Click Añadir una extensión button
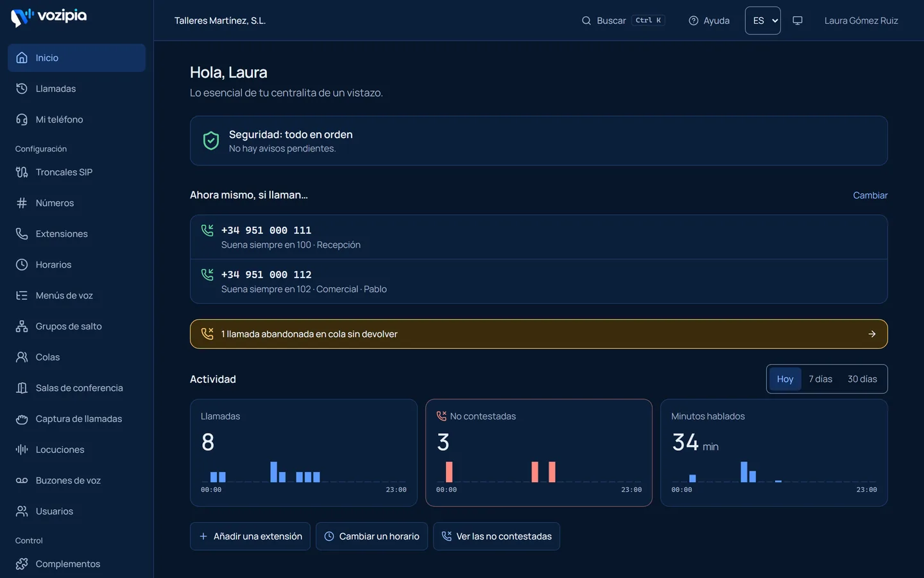924x578 pixels. tap(250, 536)
